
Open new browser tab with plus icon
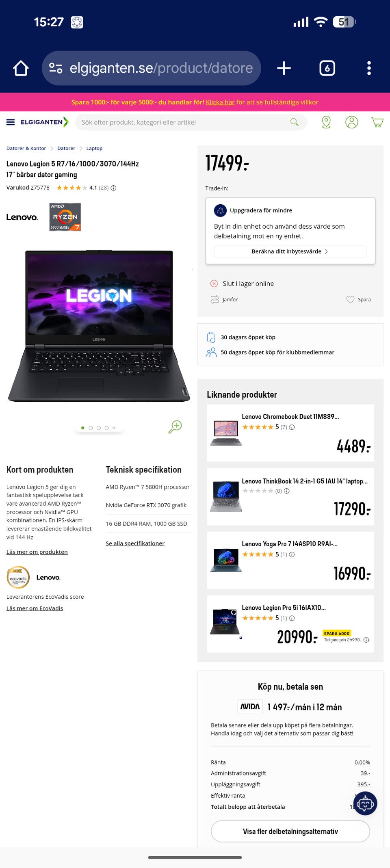(284, 68)
